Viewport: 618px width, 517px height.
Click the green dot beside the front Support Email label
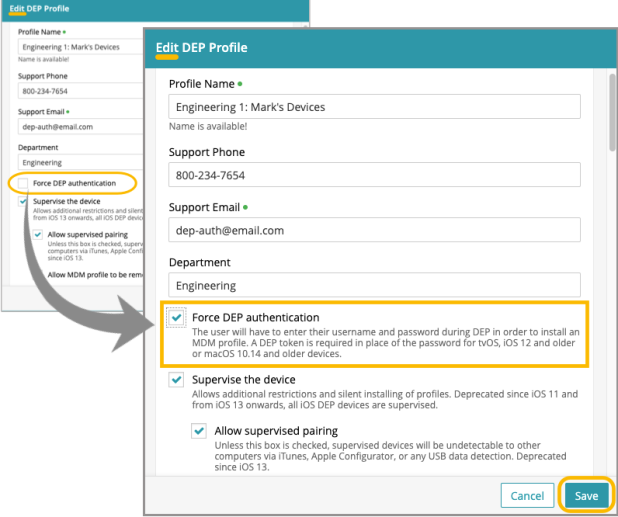[245, 208]
